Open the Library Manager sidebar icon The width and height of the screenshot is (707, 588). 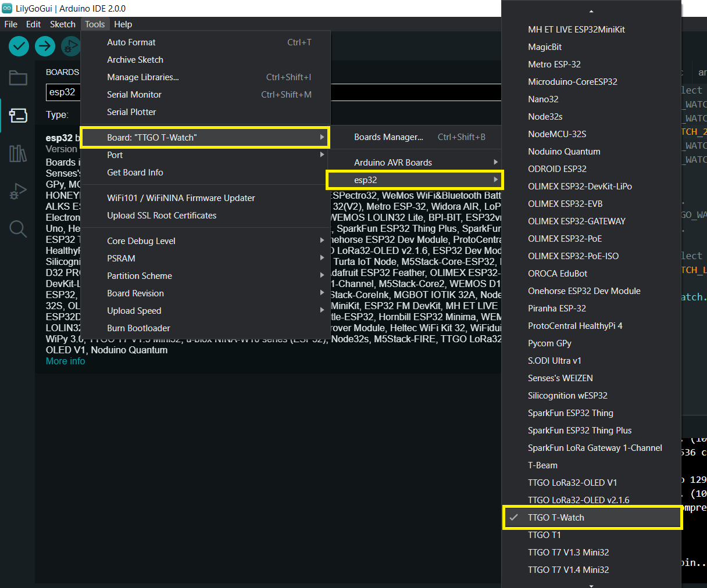[18, 153]
